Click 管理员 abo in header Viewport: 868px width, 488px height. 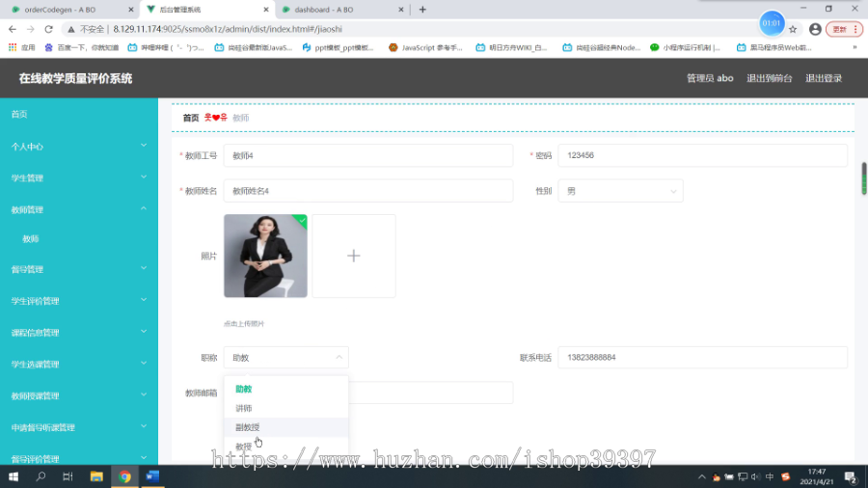pos(710,78)
